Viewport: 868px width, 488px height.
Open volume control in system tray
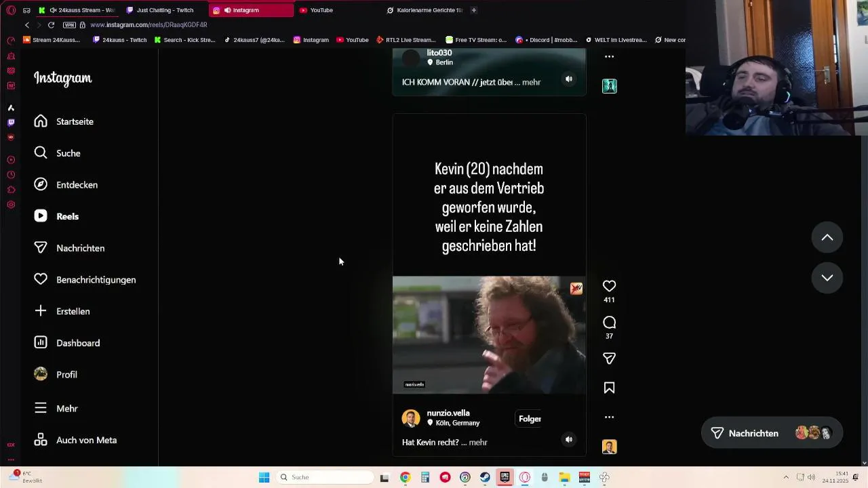(x=811, y=477)
